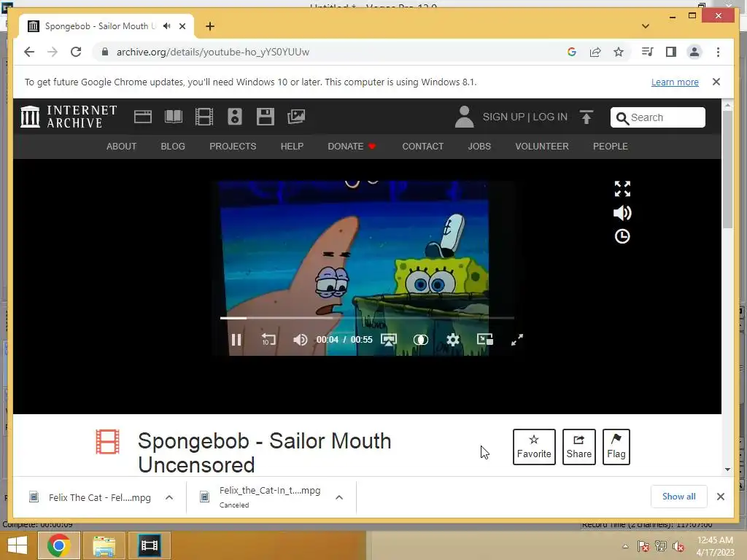Go forward in browser history
This screenshot has width=747, height=560.
click(x=53, y=52)
